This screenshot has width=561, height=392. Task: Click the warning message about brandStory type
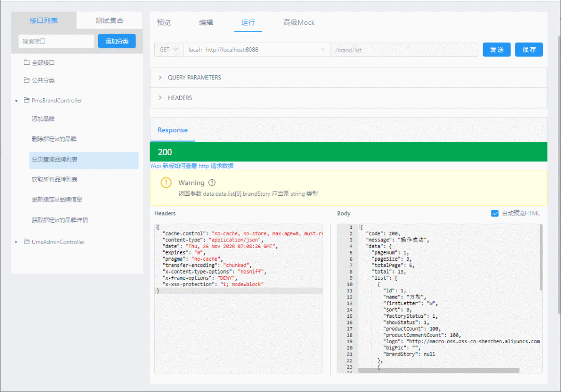[x=248, y=194]
